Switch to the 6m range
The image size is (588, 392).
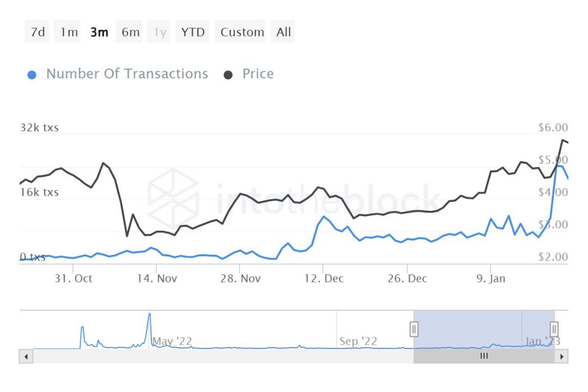coord(131,32)
